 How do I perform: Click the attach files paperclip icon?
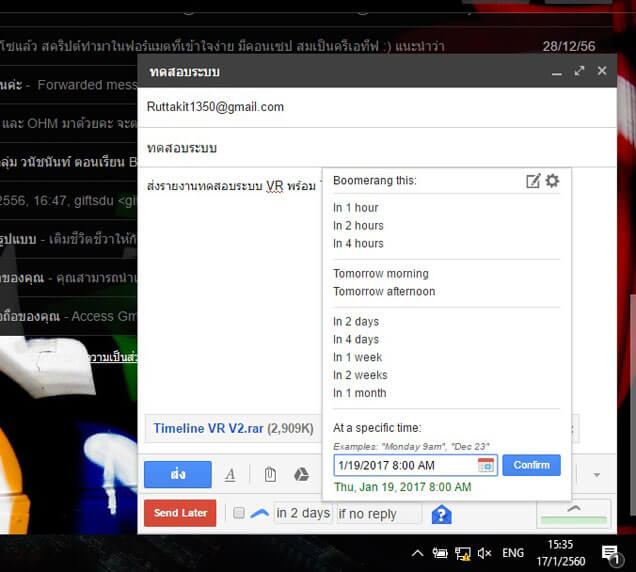click(270, 474)
